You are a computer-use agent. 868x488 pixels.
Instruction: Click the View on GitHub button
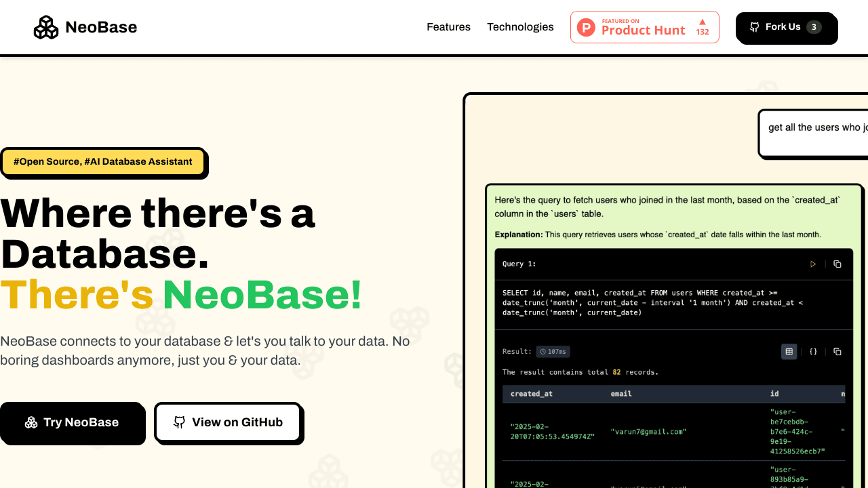coord(228,422)
